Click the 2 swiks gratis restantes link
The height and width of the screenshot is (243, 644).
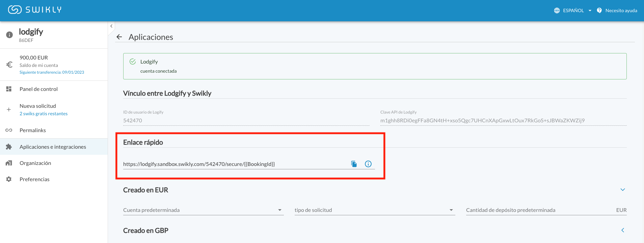coord(44,114)
